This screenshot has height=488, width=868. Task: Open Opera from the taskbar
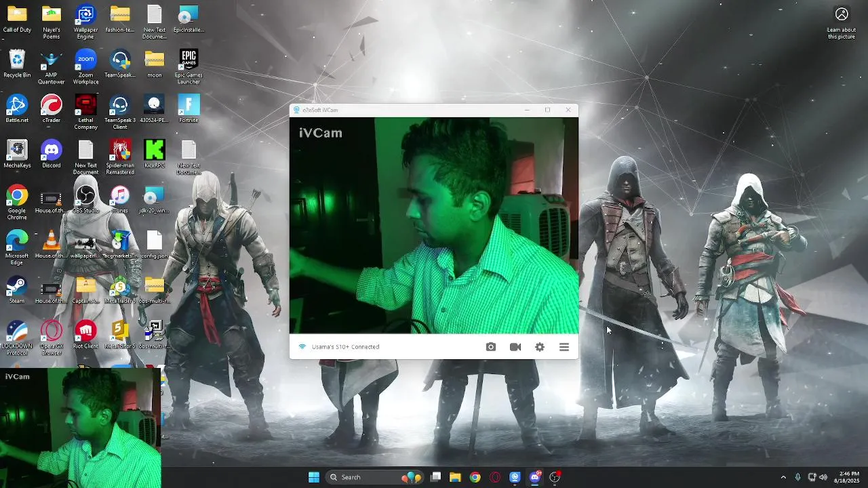pos(495,477)
